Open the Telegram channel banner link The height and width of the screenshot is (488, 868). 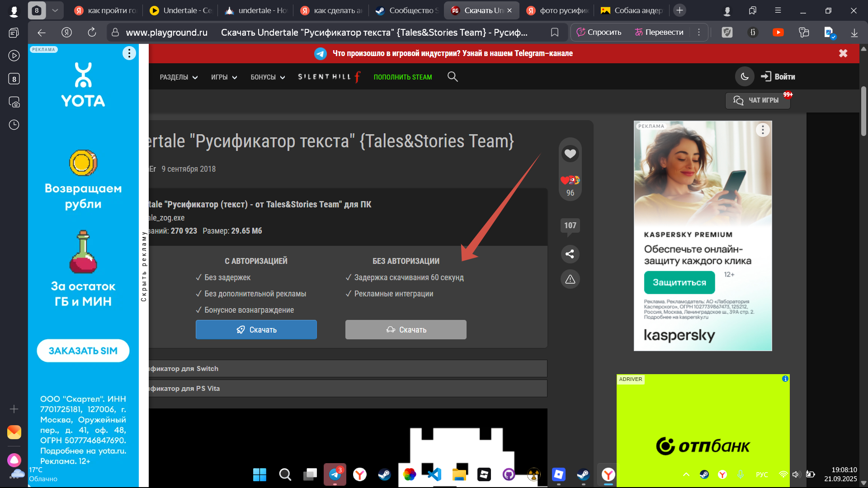(443, 53)
